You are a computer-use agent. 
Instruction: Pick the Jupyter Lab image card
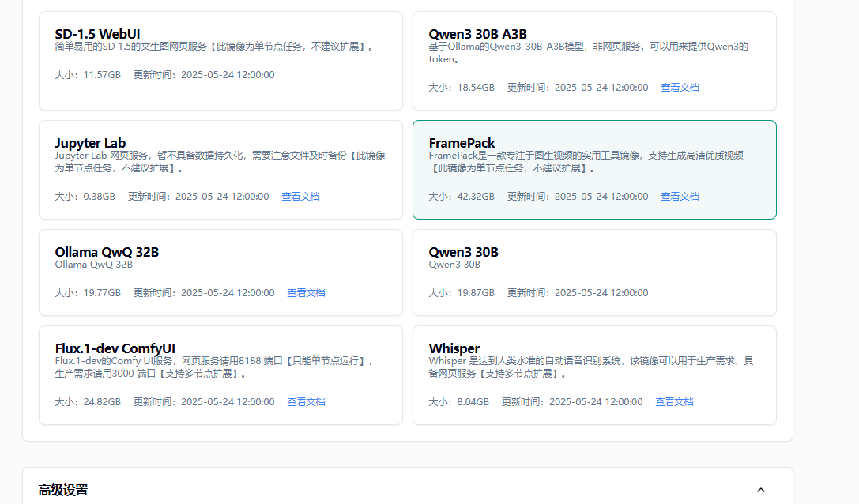220,169
